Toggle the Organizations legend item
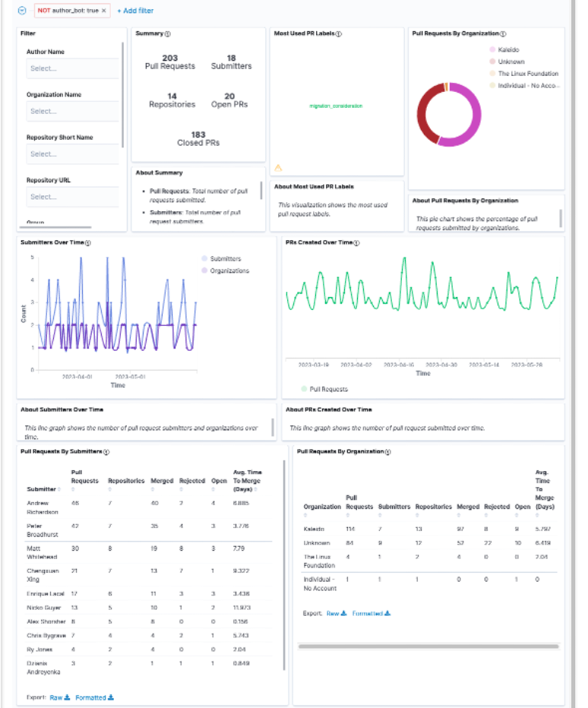 pyautogui.click(x=226, y=270)
